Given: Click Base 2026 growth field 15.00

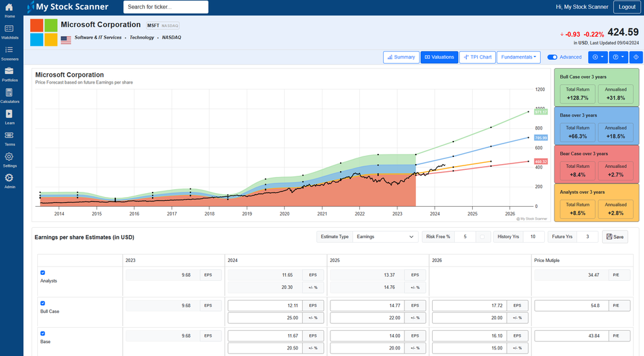Looking at the screenshot, I should [x=469, y=348].
